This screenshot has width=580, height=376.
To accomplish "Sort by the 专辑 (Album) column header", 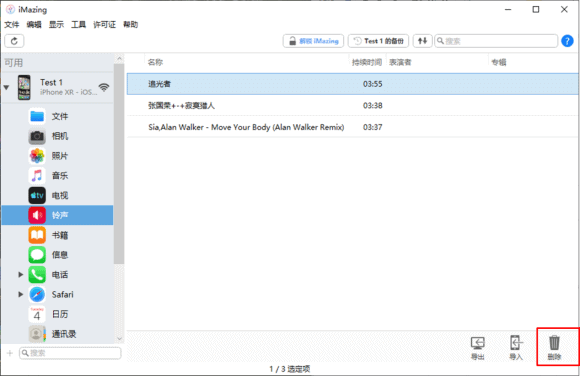I will [499, 62].
